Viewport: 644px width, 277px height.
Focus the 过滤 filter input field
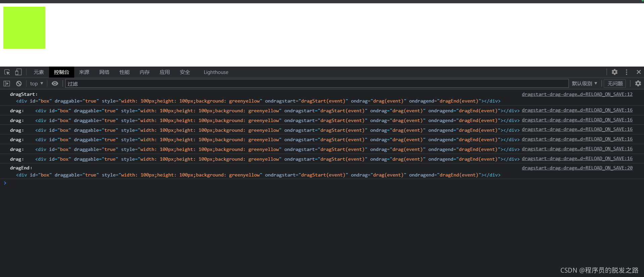[317, 83]
